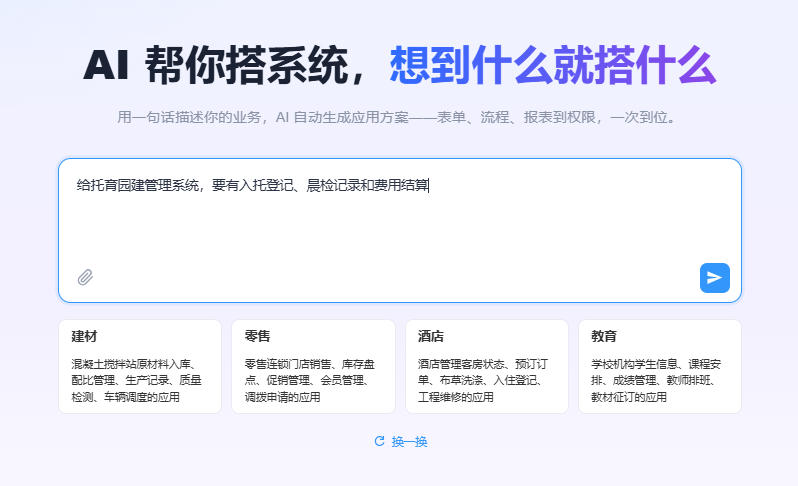Click the headline 想到什么就搭什么
Image resolution: width=798 pixels, height=486 pixels.
553,65
